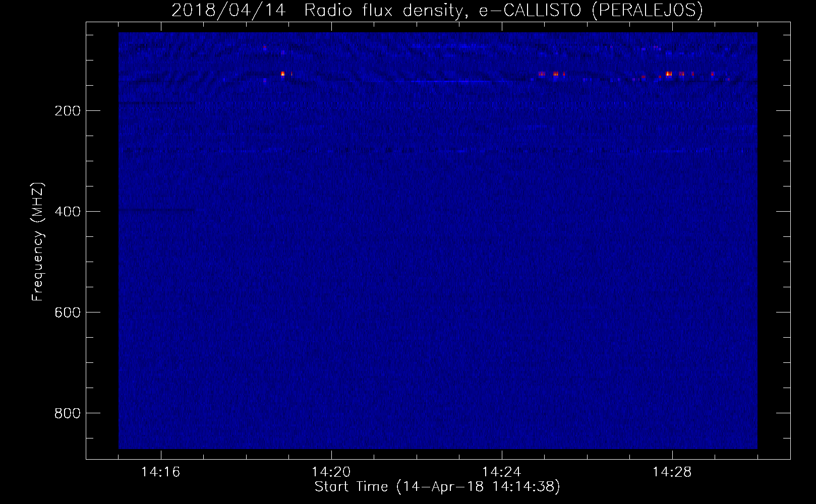The width and height of the screenshot is (816, 504).
Task: Click the 600 frequency tick label
Action: (x=67, y=312)
